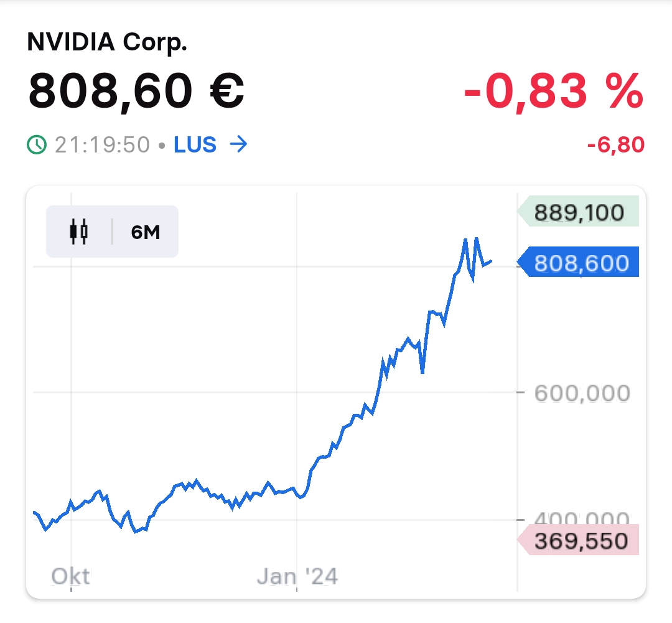This screenshot has height=623, width=672.
Task: Click the NVIDIA Corp. title
Action: (107, 42)
